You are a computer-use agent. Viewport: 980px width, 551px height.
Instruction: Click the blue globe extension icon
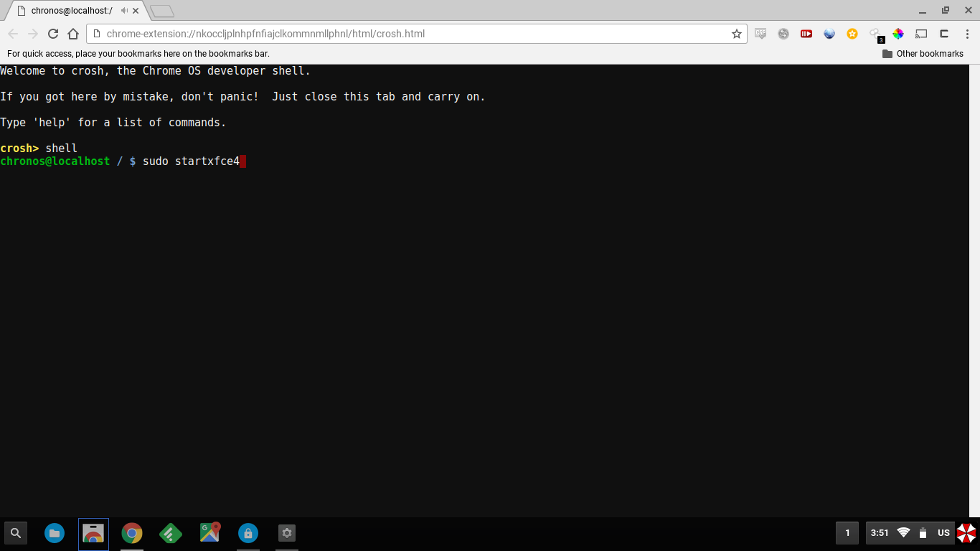[829, 33]
